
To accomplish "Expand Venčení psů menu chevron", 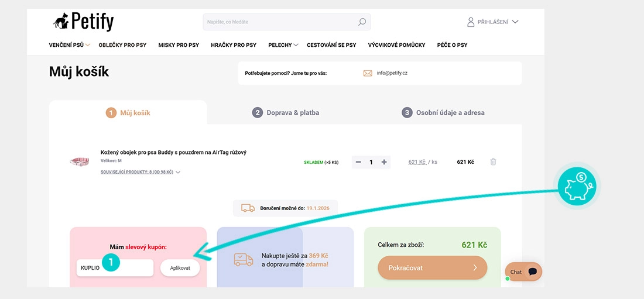I will click(87, 45).
